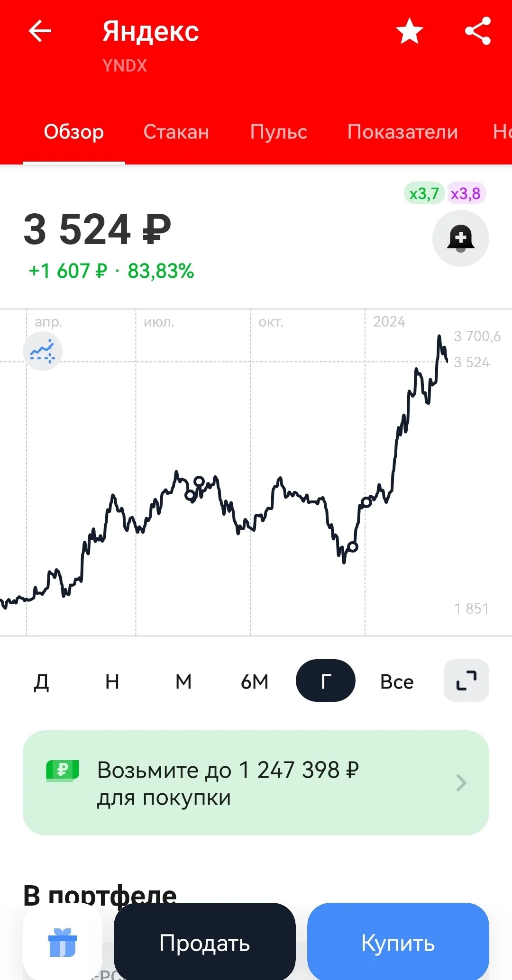Toggle the favorite star icon
Viewport: 512px width, 980px height.
[x=410, y=31]
